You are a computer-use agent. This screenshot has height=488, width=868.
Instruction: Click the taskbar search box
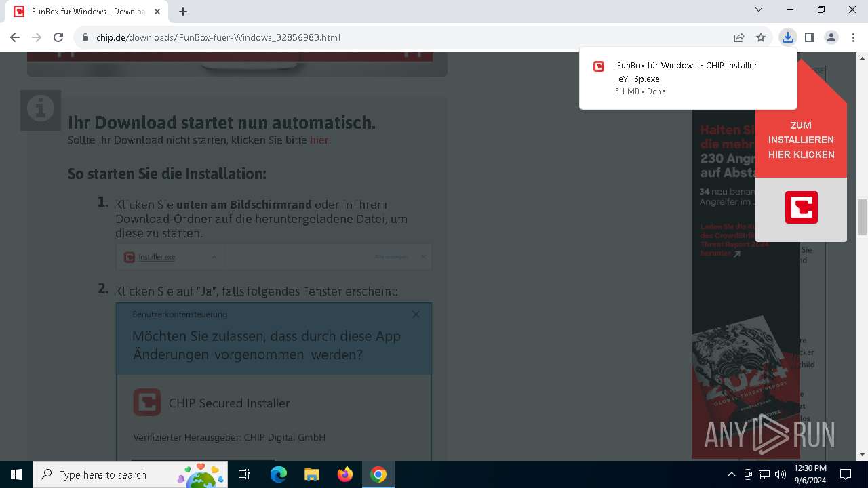click(x=130, y=474)
